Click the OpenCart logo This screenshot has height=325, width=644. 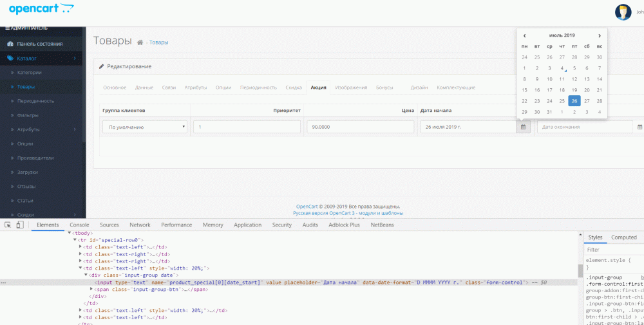click(x=41, y=8)
